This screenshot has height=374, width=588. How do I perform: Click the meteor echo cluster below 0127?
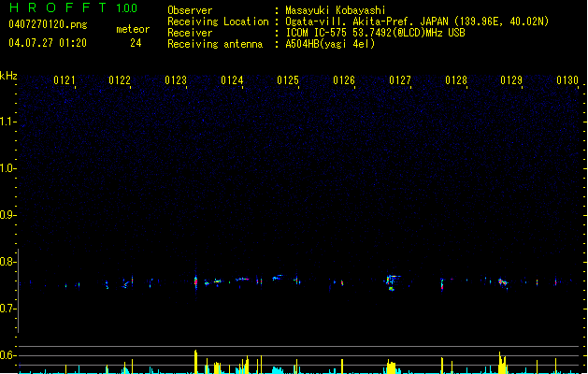click(392, 282)
